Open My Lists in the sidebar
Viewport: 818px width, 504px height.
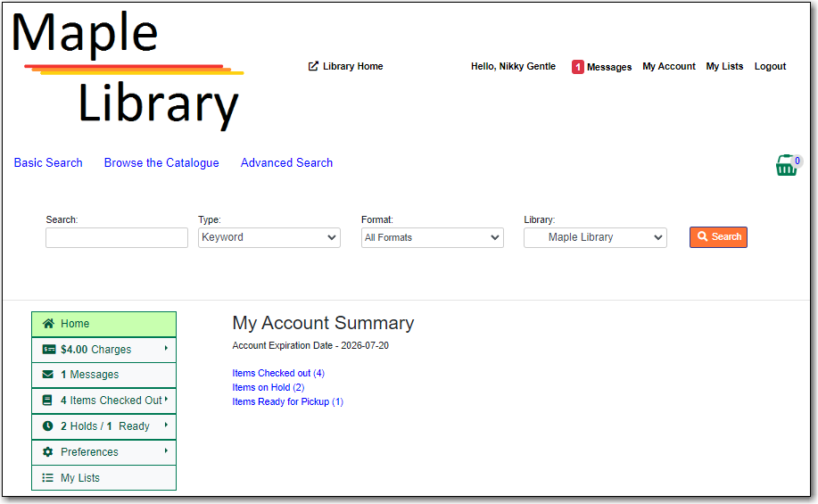tap(79, 478)
